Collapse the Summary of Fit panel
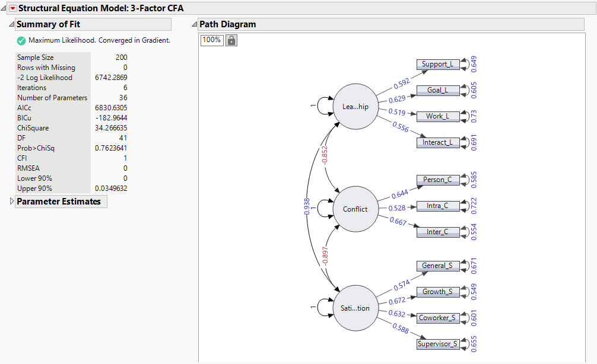597x364 pixels. (12, 24)
